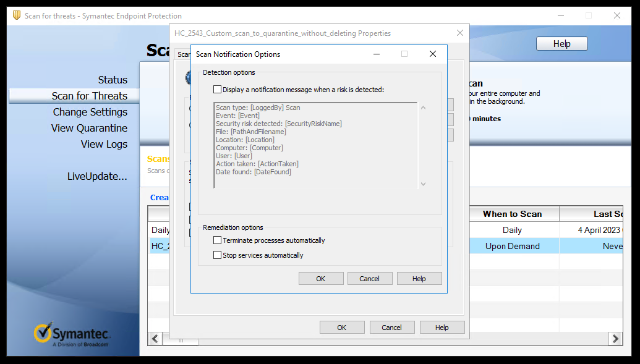Start LiveUpdate from the sidebar

[96, 176]
